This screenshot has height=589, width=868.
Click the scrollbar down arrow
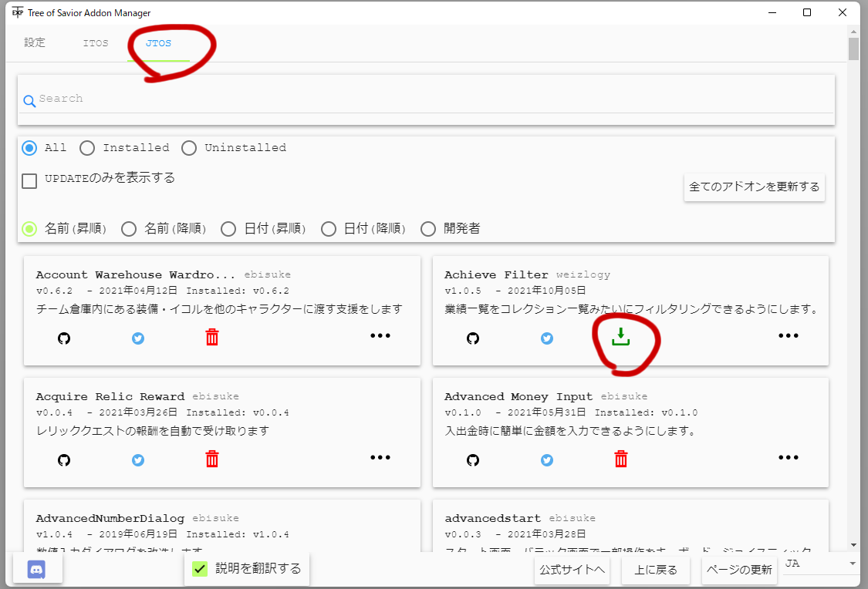click(x=853, y=545)
